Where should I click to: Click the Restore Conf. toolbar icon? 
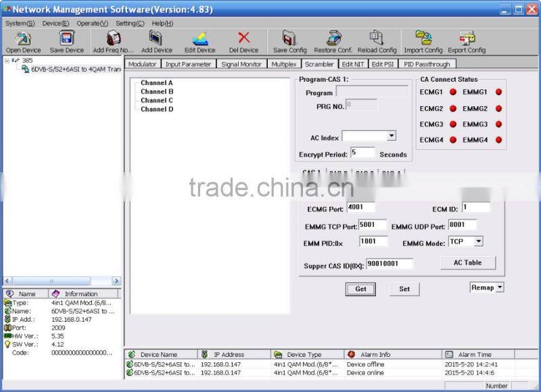333,39
